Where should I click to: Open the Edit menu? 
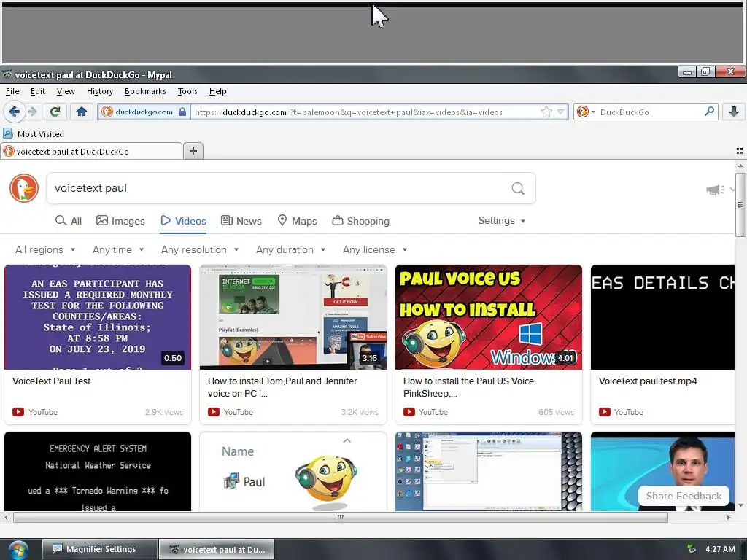click(38, 91)
